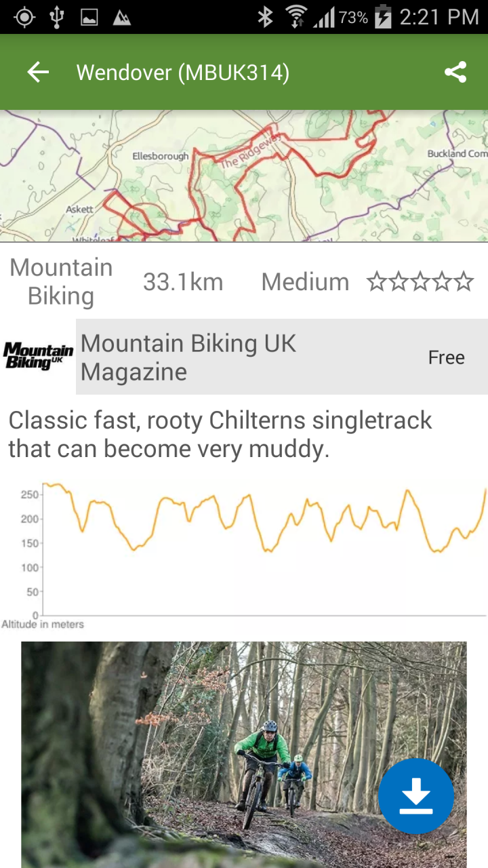
Task: Tap the first rating star
Action: pos(376,281)
